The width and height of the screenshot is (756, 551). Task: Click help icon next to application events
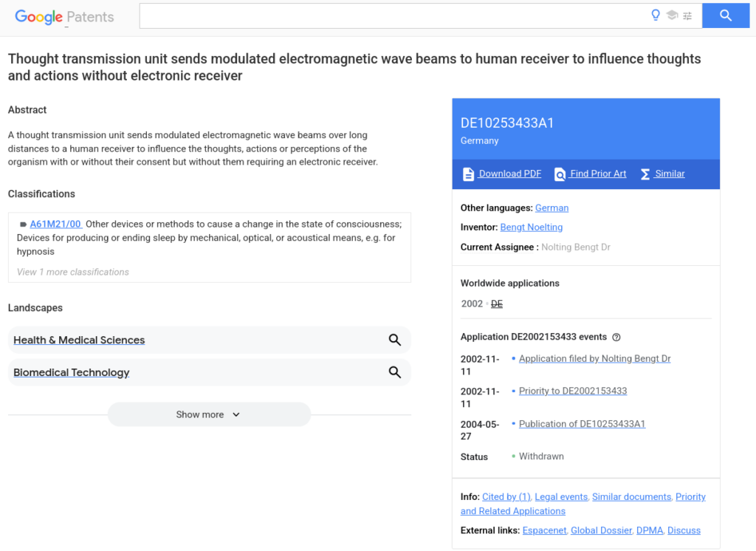tap(616, 337)
